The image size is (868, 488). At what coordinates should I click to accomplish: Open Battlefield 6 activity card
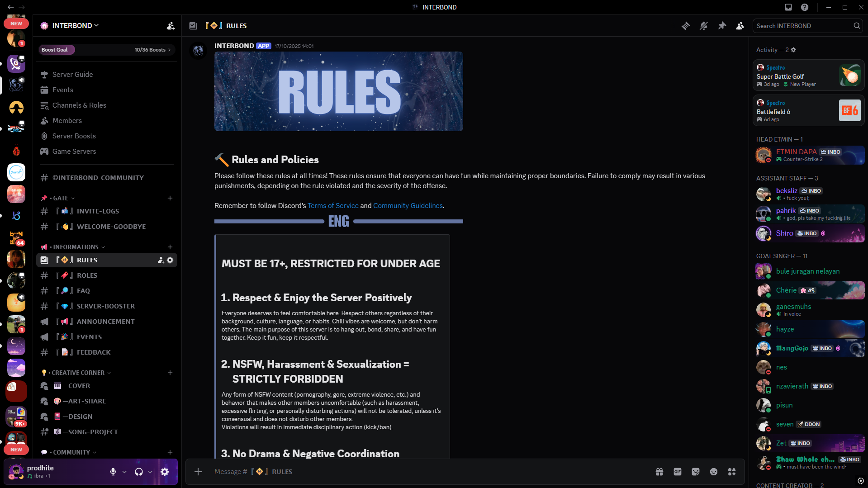point(808,110)
